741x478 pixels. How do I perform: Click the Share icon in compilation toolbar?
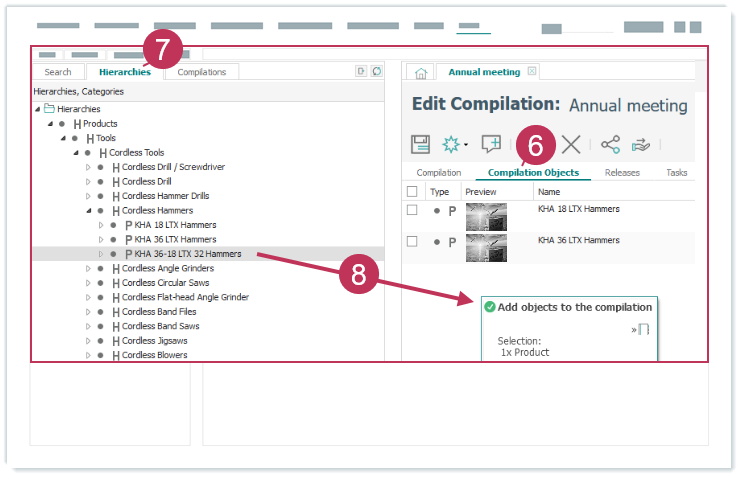pos(610,144)
